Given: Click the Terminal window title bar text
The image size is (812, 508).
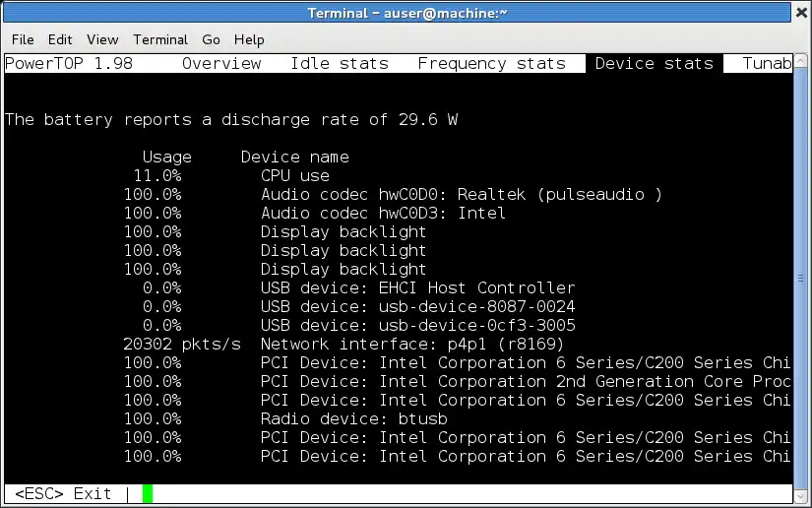Looking at the screenshot, I should click(407, 13).
